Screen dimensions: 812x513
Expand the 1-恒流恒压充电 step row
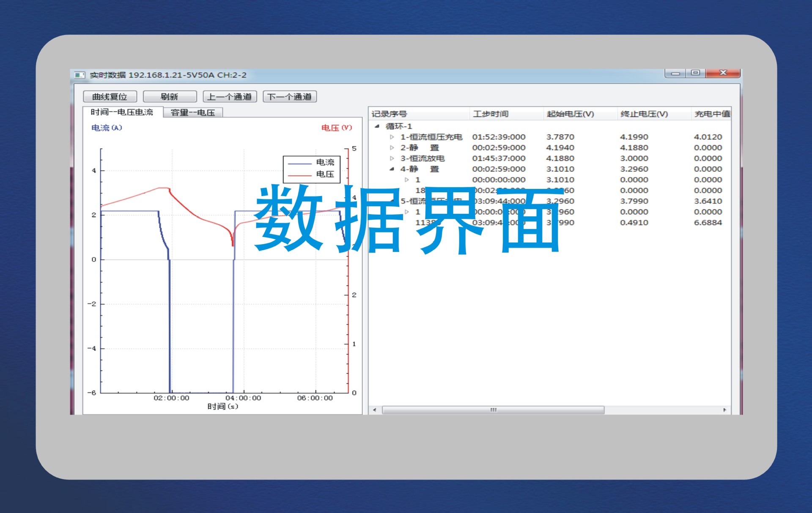point(392,137)
